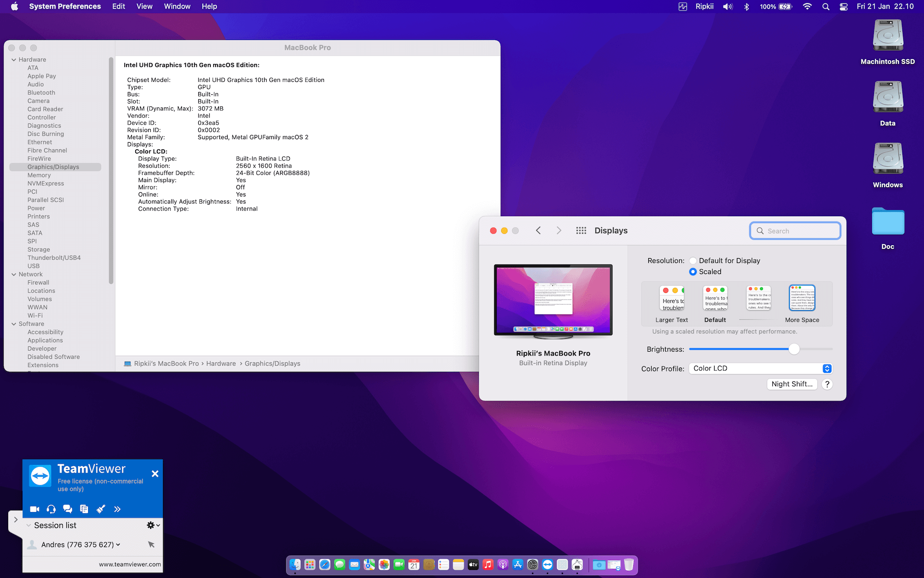Select Scaled resolution radio button
924x578 pixels.
(693, 272)
